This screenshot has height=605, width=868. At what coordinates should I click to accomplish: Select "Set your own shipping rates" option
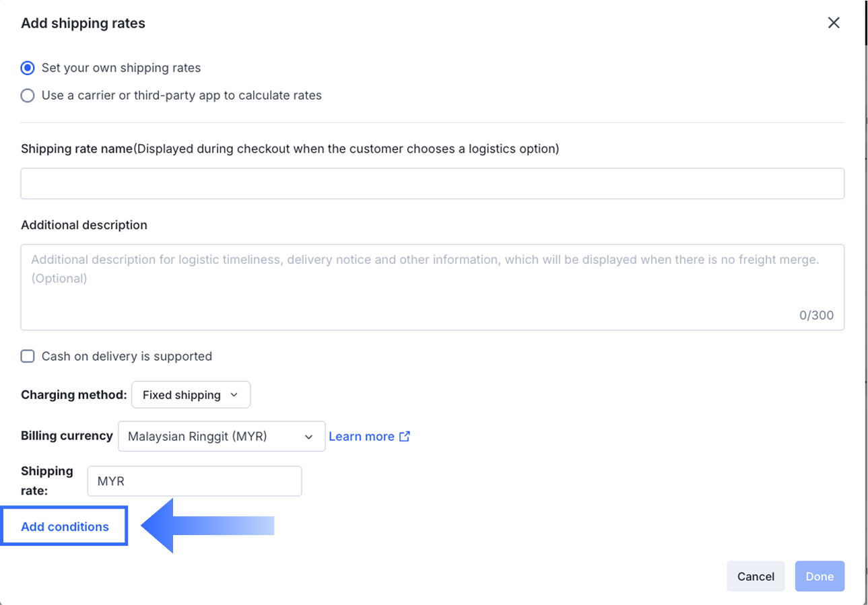coord(28,68)
